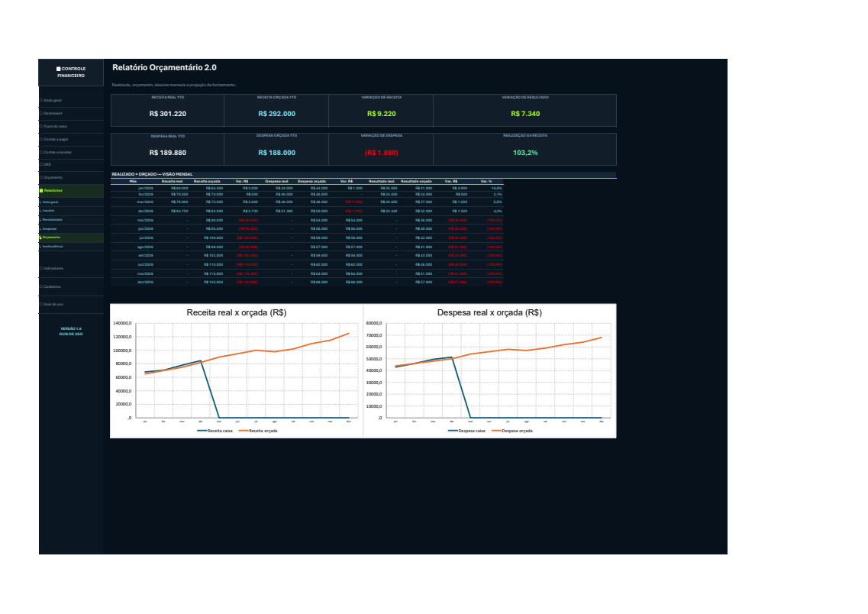Screen dimensions: 868x614
Task: Click the REALIZADO × ORÇADO — VISÃO MENSAL heading
Action: tap(152, 174)
